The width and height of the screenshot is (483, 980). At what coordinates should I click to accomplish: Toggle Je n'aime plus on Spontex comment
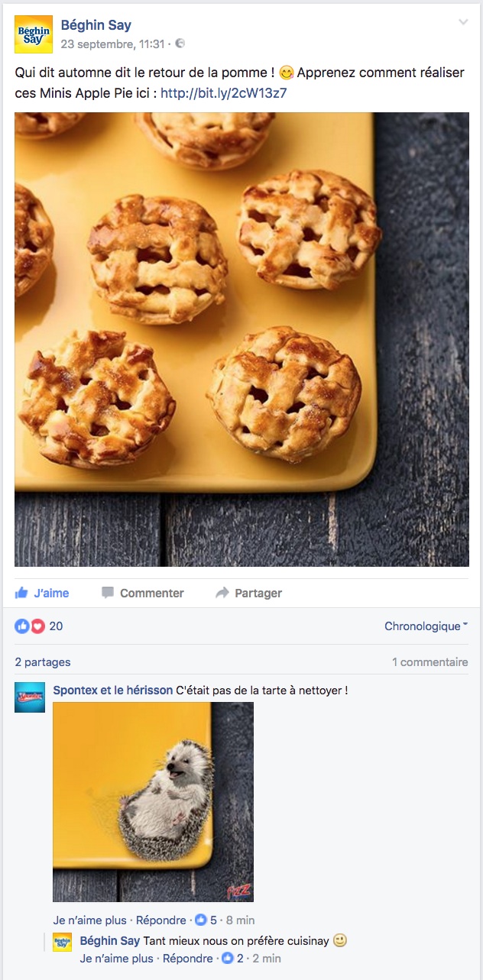[x=89, y=920]
